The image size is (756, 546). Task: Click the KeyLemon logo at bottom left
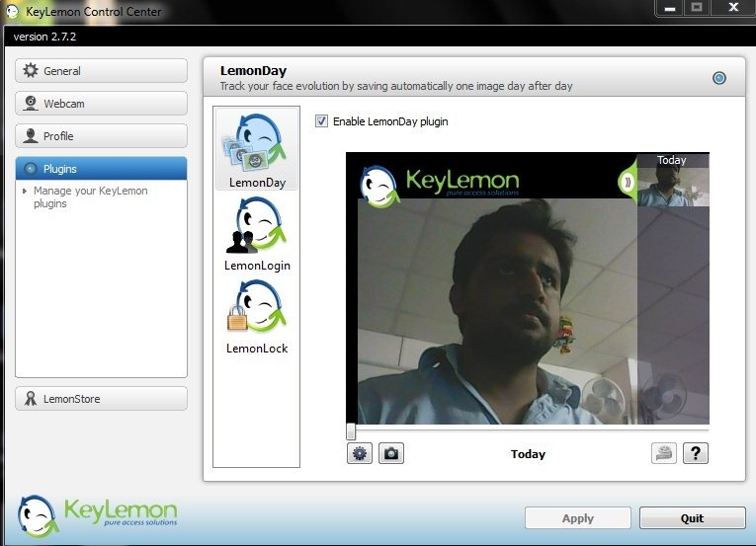98,515
